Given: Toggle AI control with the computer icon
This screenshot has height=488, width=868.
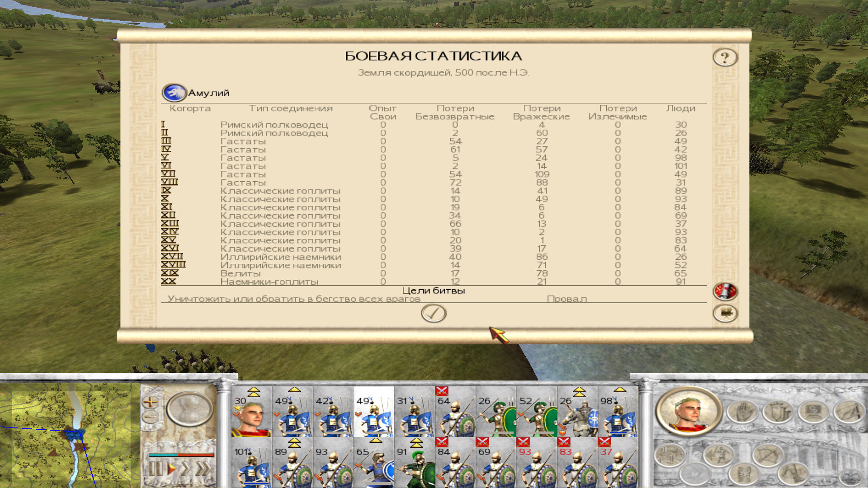Looking at the screenshot, I should pyautogui.click(x=813, y=412).
